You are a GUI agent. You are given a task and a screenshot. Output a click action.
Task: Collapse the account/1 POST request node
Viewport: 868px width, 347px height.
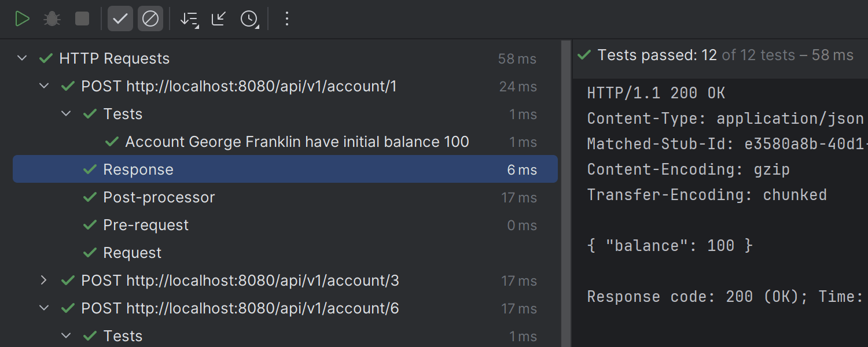click(x=44, y=86)
